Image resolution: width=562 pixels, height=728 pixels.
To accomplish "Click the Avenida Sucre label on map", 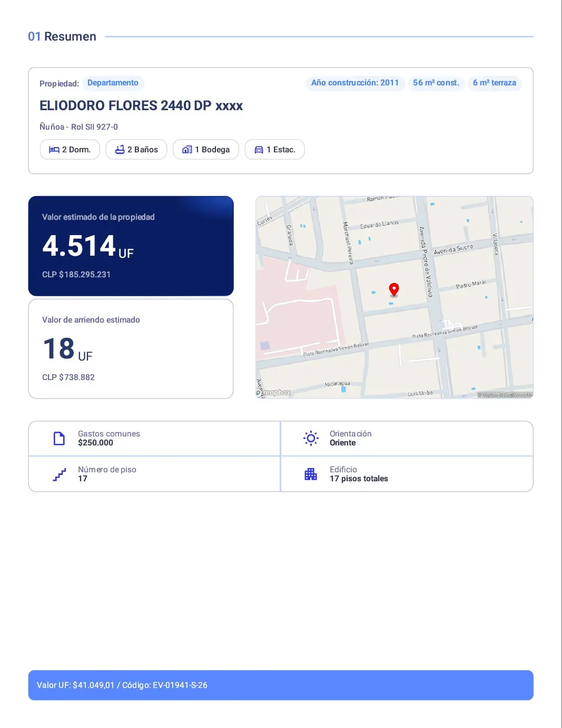I will point(453,249).
